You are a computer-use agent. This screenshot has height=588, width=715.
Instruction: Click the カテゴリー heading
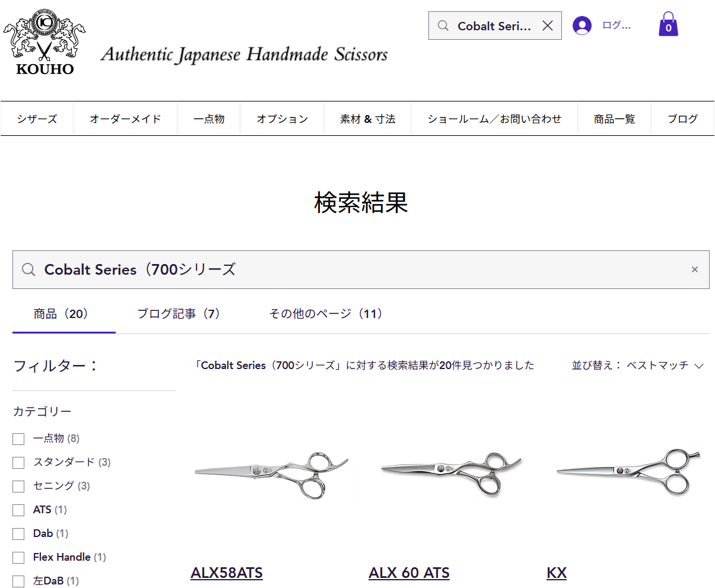click(x=42, y=411)
